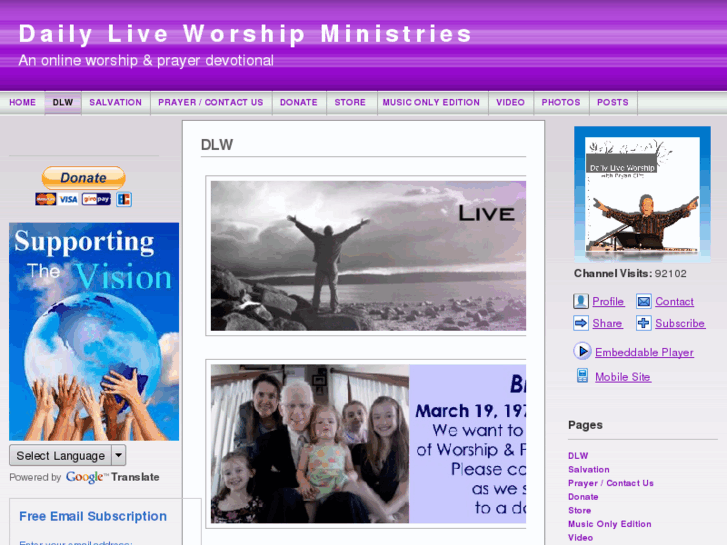Open Store in the Pages list
The image size is (727, 545).
pos(580,510)
